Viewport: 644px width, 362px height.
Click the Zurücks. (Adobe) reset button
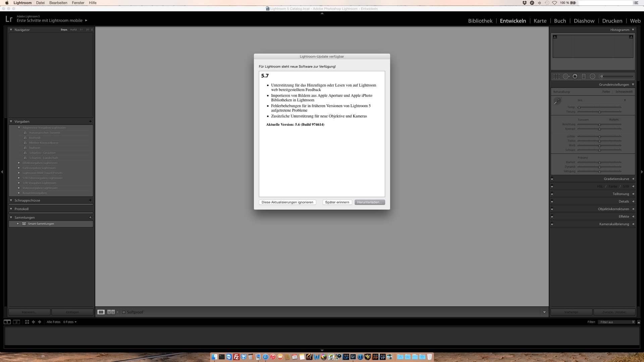tap(614, 312)
